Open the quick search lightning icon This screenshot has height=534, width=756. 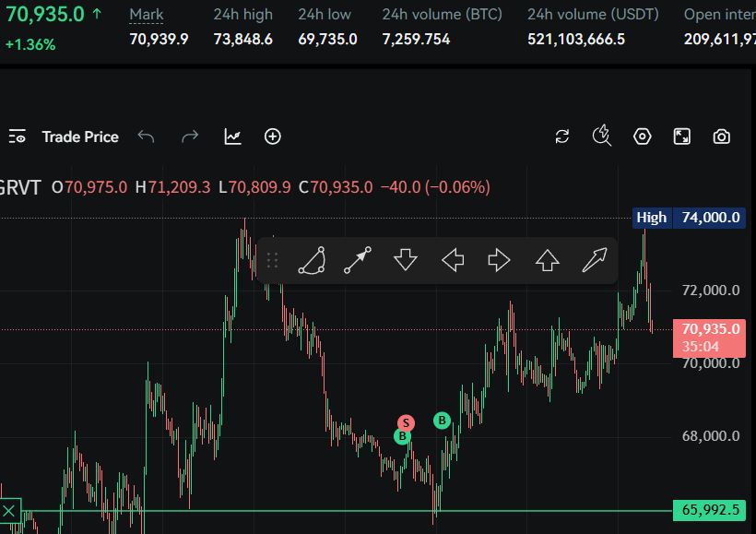tap(602, 136)
